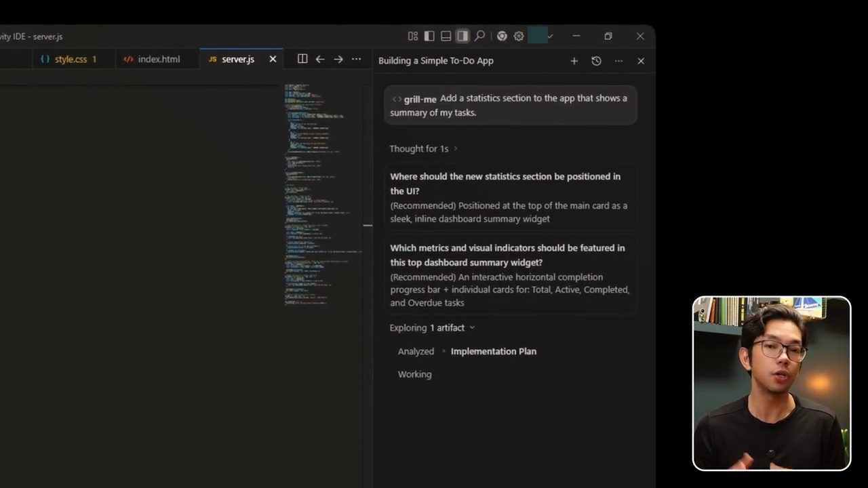Screen dimensions: 868x488
Task: Click "Building a Simple To-Do App" title
Action: 436,61
